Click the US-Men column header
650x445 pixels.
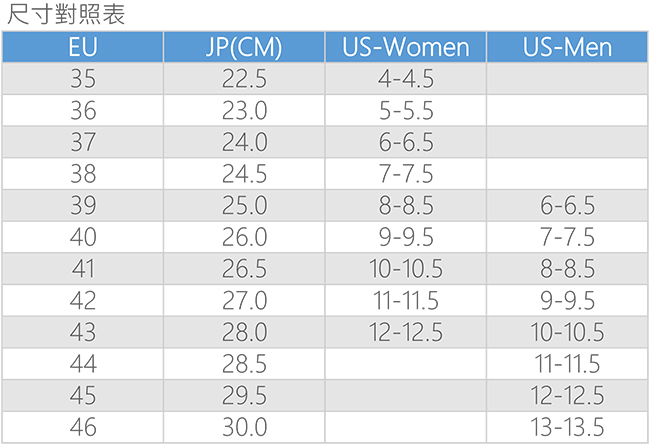[x=567, y=47]
